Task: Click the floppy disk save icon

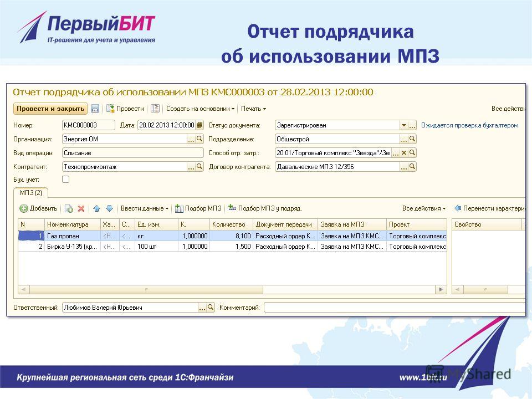Action: click(95, 109)
